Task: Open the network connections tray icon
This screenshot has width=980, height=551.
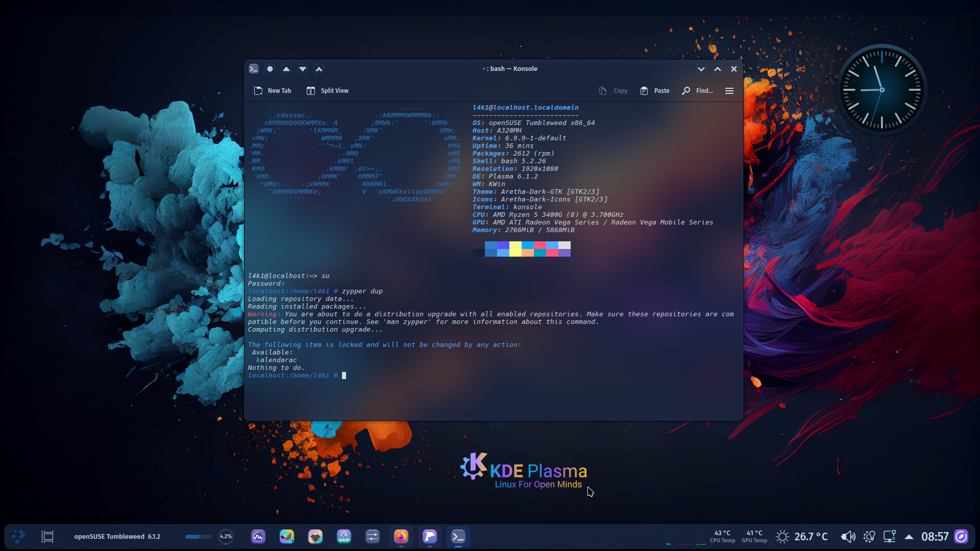Action: 890,537
